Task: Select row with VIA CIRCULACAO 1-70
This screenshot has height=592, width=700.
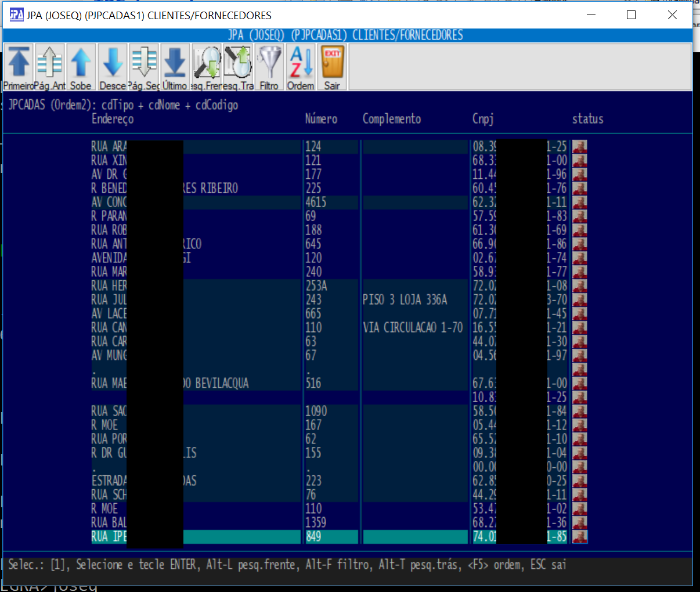Action: point(413,328)
